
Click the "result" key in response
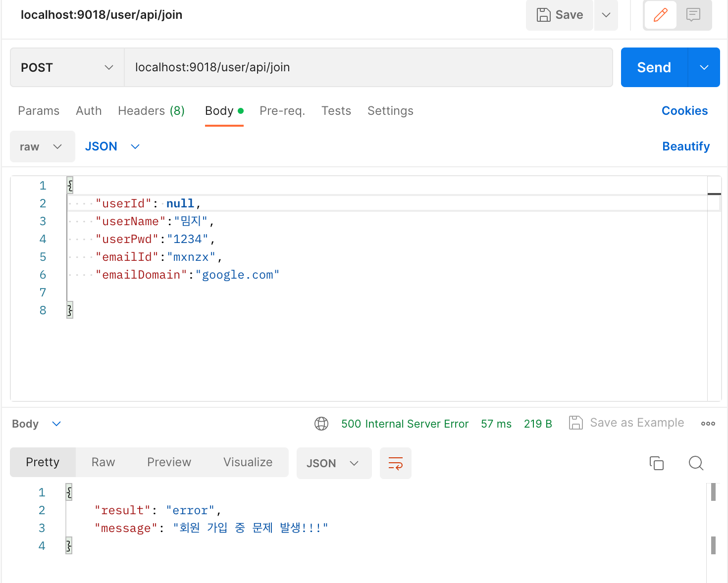coord(122,510)
